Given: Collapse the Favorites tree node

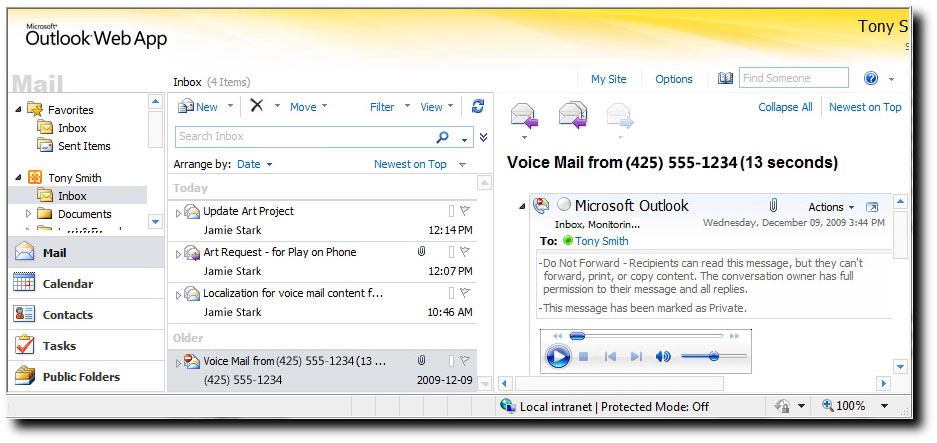Looking at the screenshot, I should [x=19, y=109].
